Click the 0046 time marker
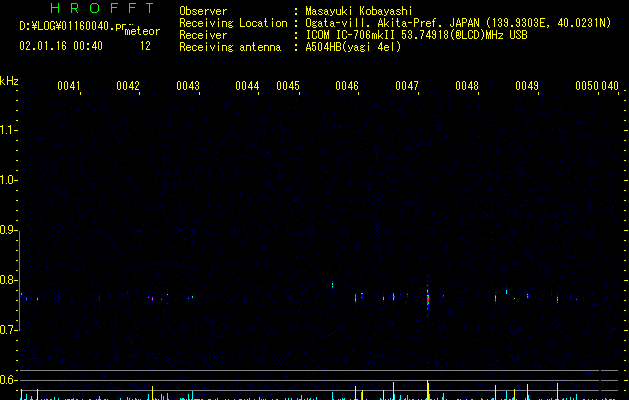The image size is (629, 400). [347, 86]
